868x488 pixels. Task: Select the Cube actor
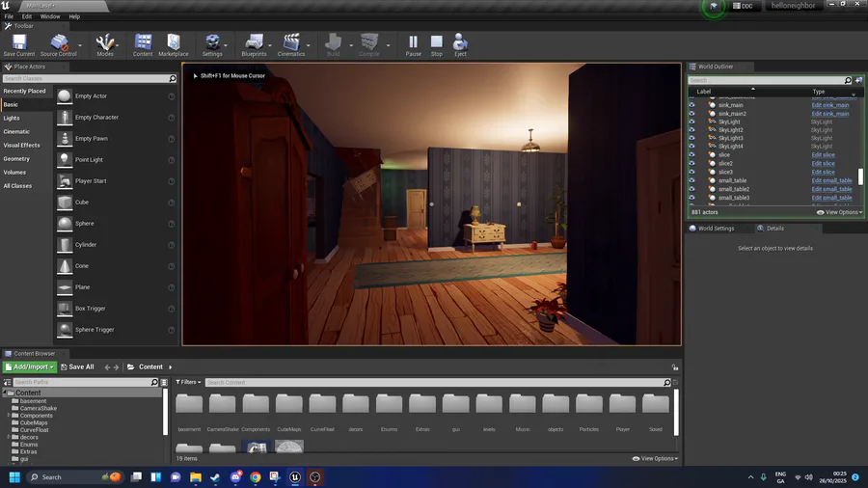[116, 203]
